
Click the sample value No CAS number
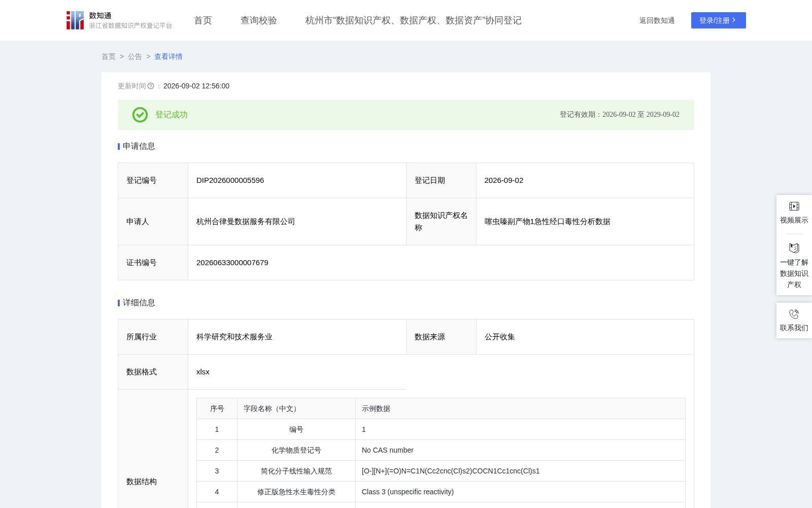point(388,450)
